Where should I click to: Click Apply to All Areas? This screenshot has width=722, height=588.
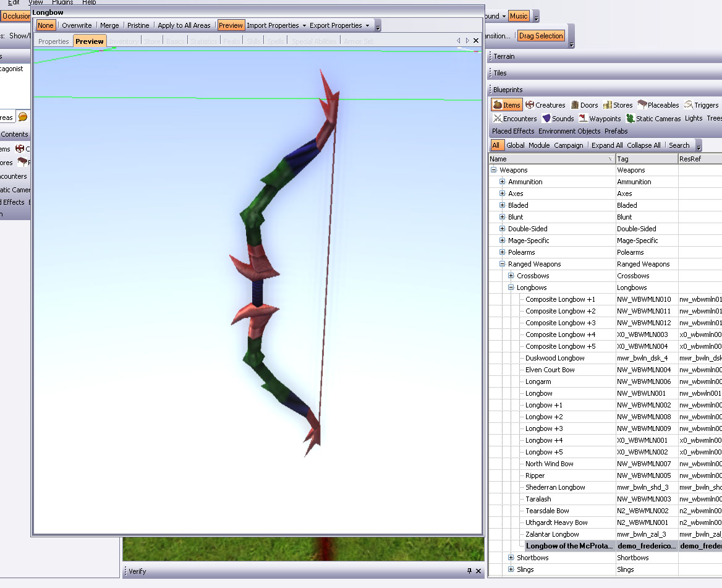[184, 25]
